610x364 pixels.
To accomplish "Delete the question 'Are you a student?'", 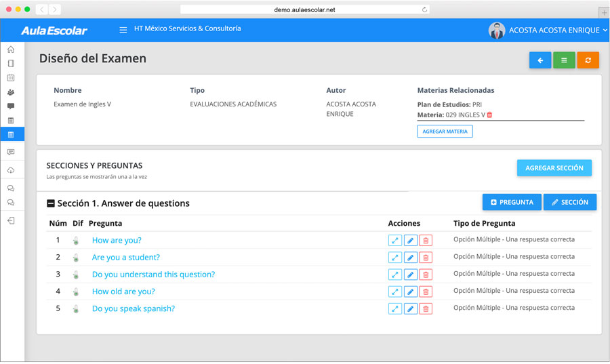I will 426,258.
